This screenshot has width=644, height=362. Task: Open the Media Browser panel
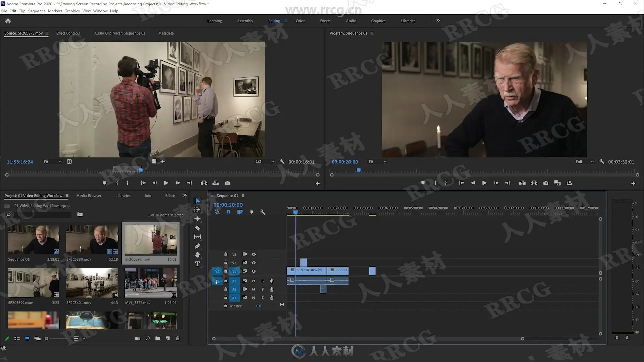89,196
